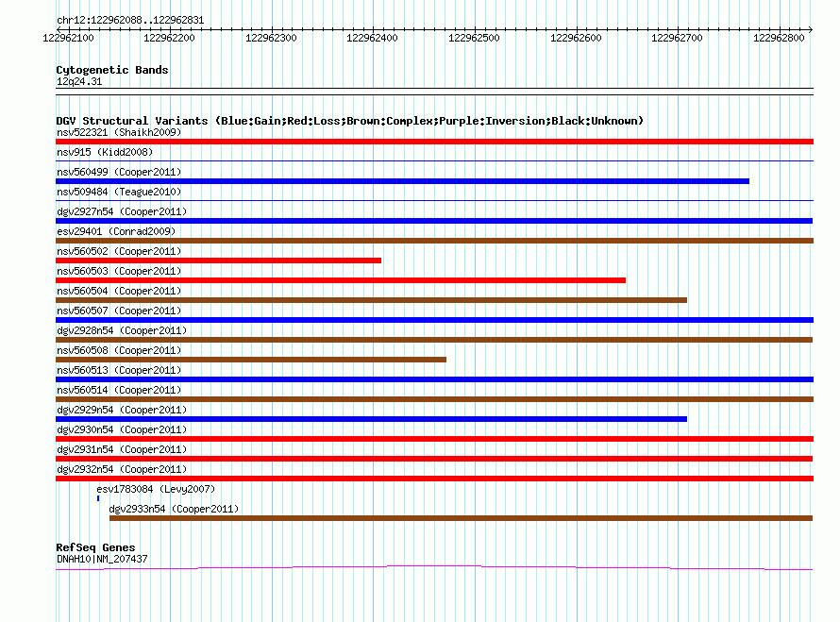Screen dimensions: 840x622
Task: Select the blue nsv560513 gain bar
Action: coord(434,379)
